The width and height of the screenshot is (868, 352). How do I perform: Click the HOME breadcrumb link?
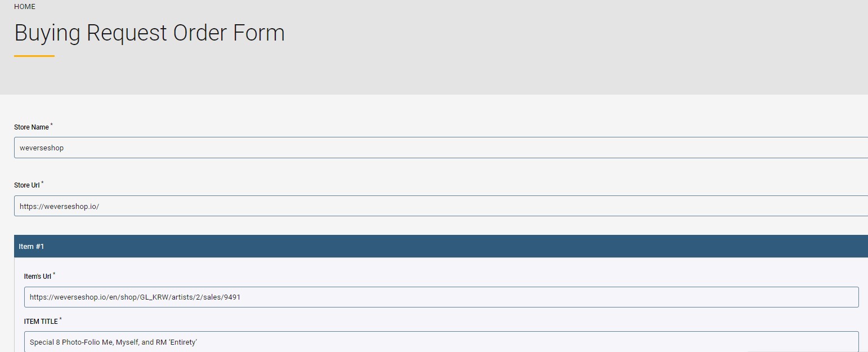(x=25, y=7)
